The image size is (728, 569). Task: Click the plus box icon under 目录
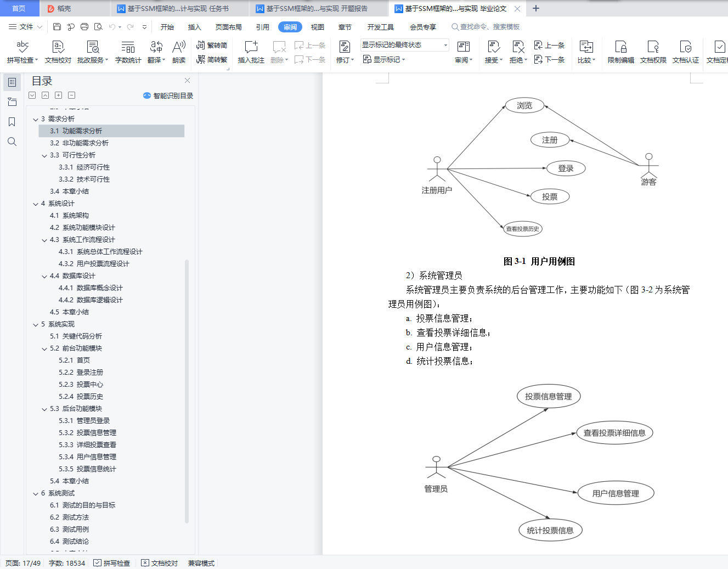pyautogui.click(x=59, y=95)
